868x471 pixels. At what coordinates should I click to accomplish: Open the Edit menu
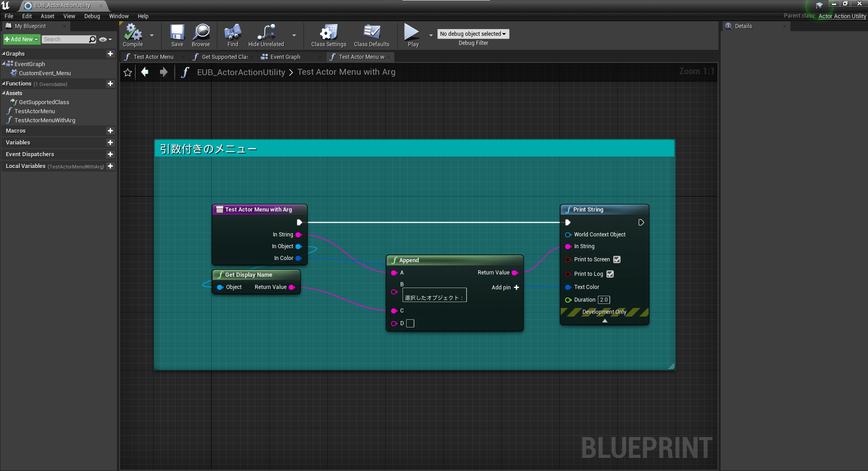click(x=27, y=16)
